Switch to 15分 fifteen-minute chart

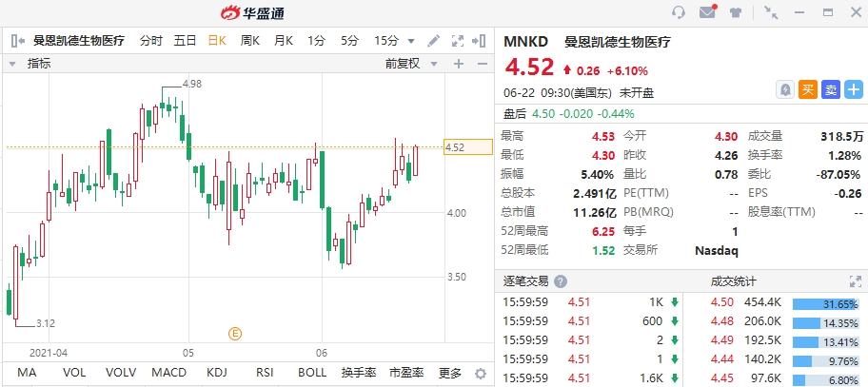[x=386, y=40]
